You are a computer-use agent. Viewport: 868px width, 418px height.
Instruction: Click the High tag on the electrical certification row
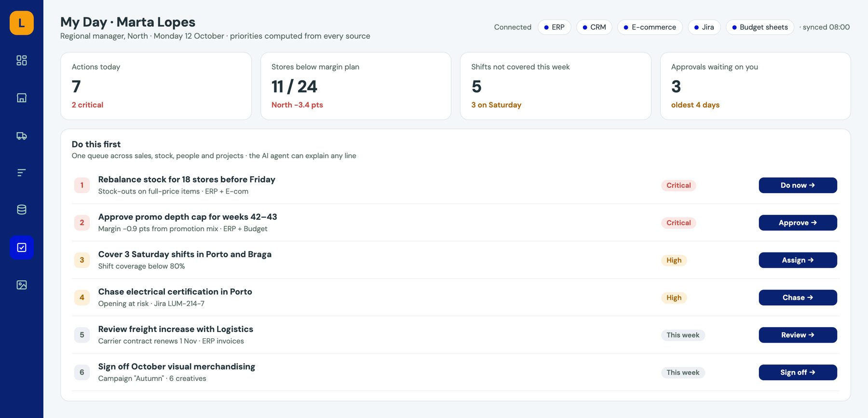click(674, 297)
